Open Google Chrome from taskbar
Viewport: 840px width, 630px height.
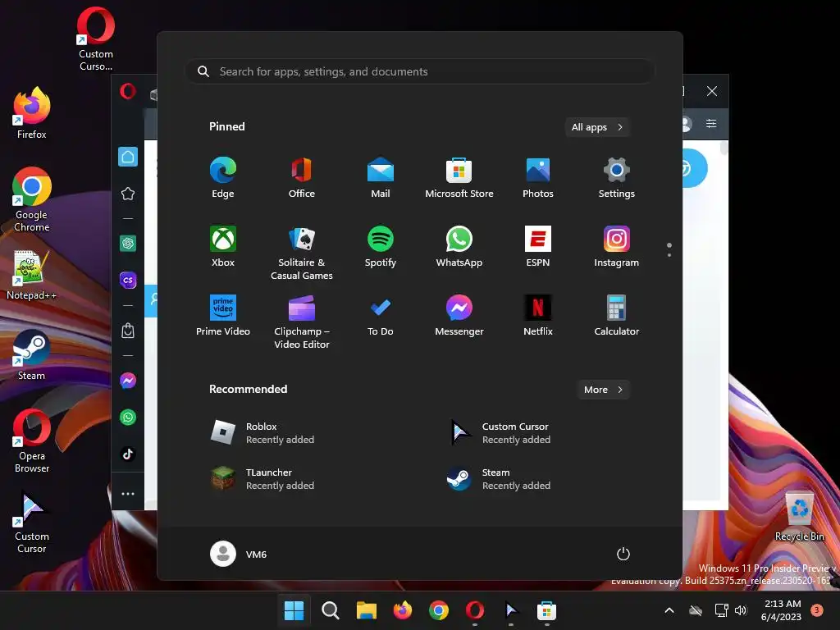coord(439,610)
